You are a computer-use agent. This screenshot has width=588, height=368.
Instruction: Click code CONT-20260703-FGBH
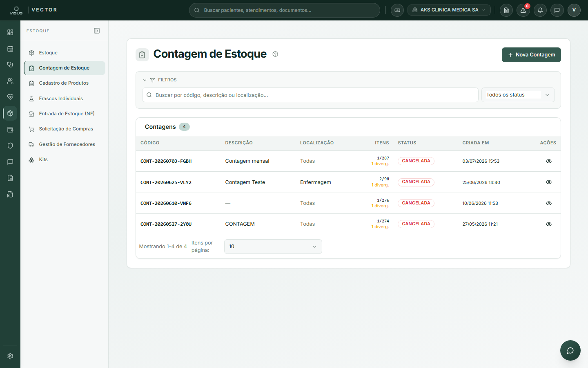tap(166, 161)
